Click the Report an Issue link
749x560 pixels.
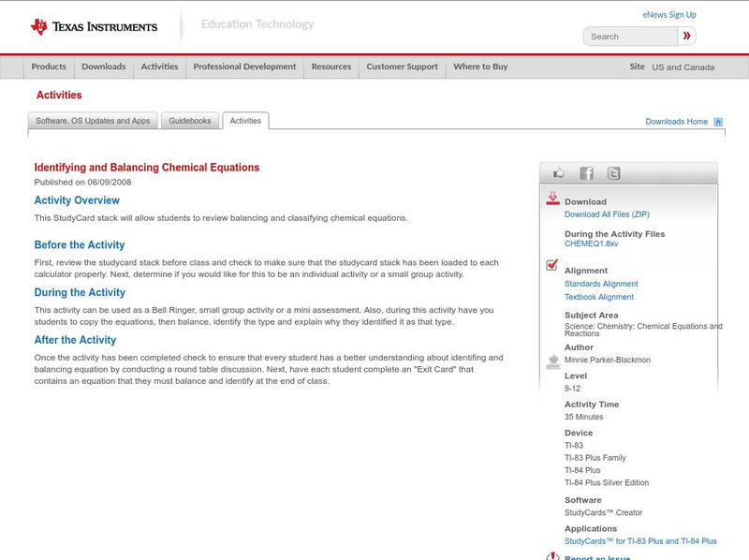click(597, 557)
